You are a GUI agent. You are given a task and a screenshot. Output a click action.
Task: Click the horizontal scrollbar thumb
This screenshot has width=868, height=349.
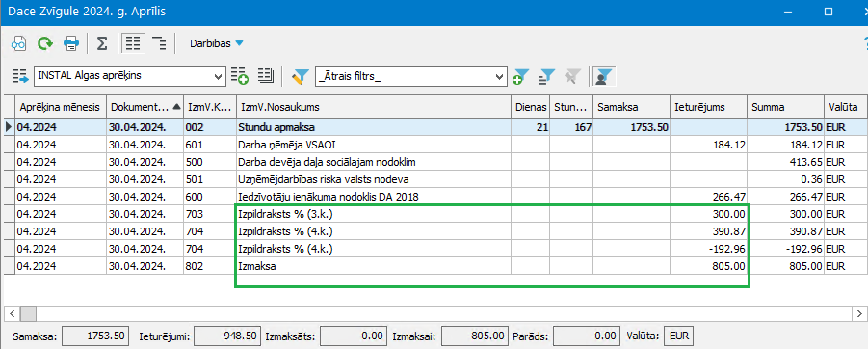click(28, 313)
